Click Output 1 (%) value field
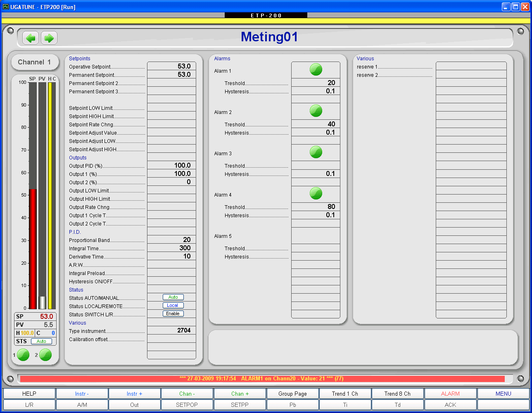 tap(171, 173)
